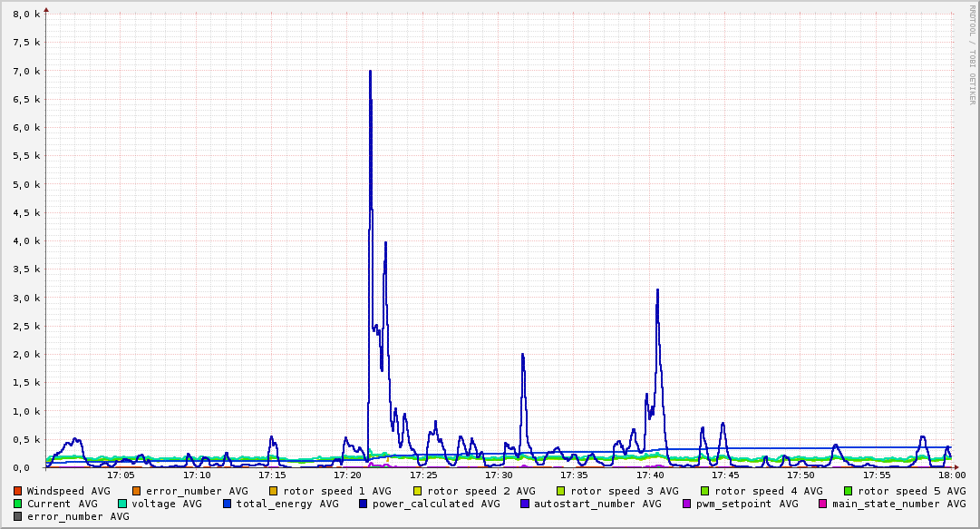
Task: Click the red Windspeed AVG legend swatch
Action: tap(18, 492)
